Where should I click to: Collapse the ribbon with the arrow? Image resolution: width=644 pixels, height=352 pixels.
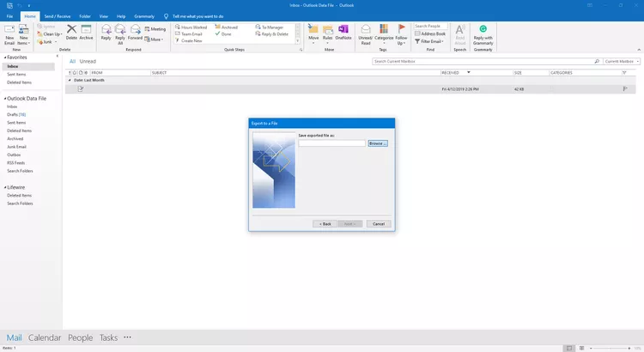(639, 50)
